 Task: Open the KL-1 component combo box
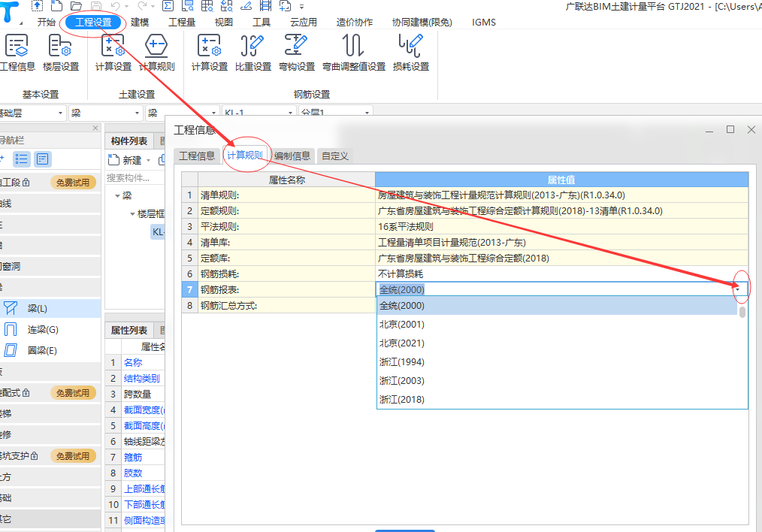point(259,112)
